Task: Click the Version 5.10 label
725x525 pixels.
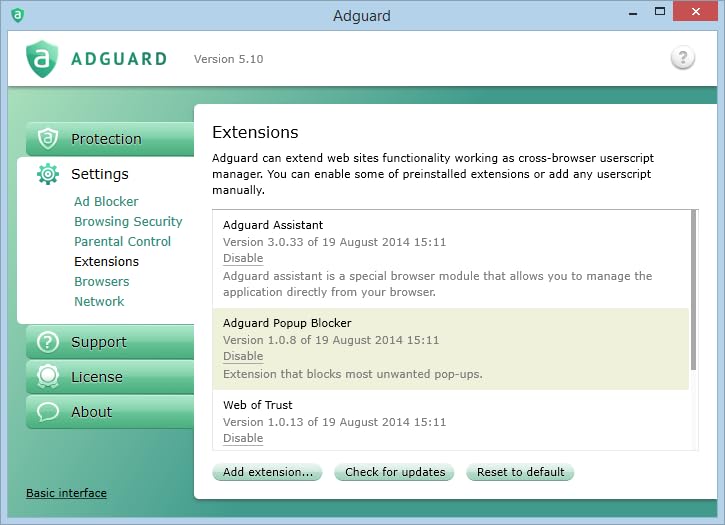Action: click(228, 59)
